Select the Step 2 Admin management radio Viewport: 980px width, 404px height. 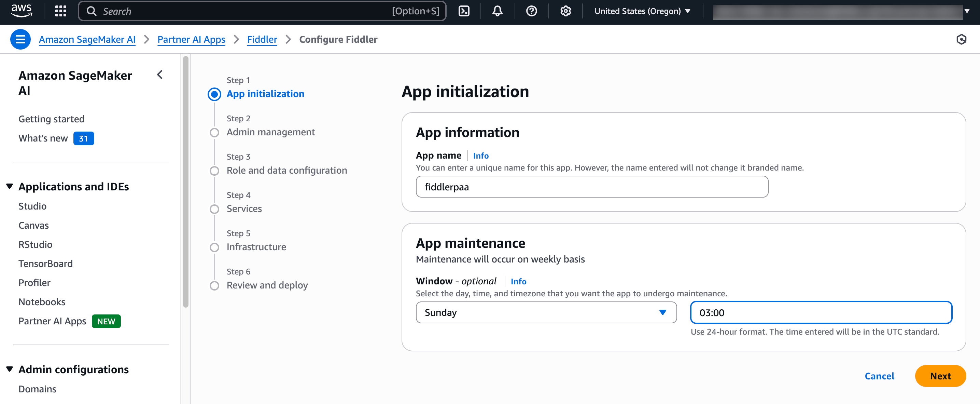click(214, 133)
